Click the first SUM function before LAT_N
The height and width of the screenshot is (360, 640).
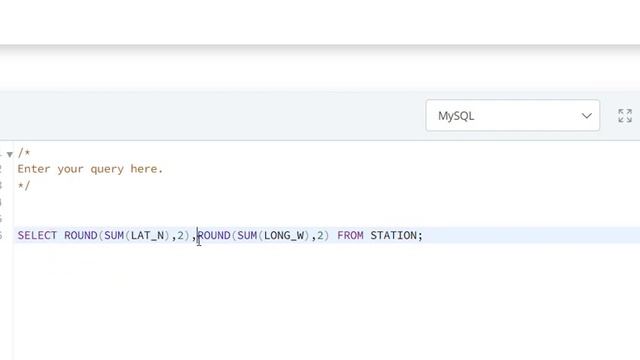coord(114,236)
